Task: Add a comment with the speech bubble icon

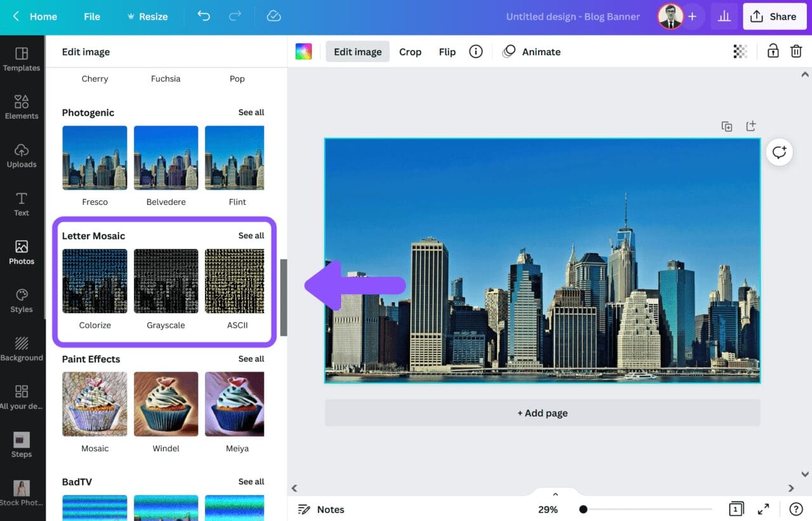Action: click(779, 152)
